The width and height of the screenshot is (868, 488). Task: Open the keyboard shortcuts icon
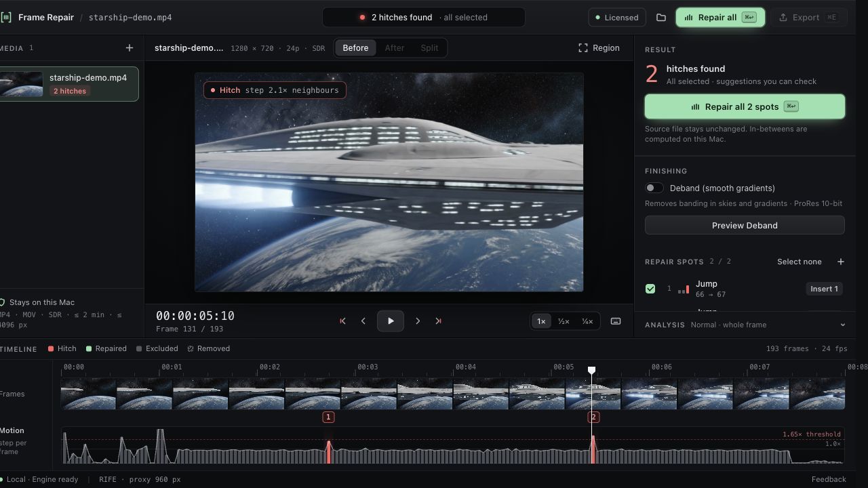[x=616, y=321]
